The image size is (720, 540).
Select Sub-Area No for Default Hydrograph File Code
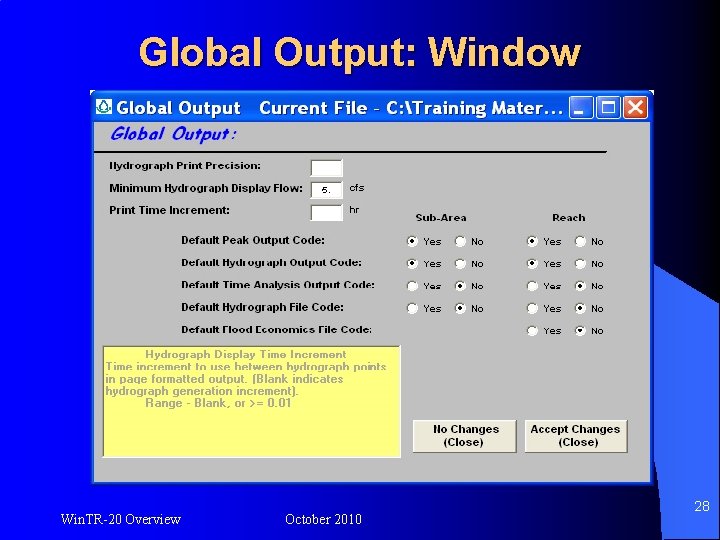[x=460, y=309]
